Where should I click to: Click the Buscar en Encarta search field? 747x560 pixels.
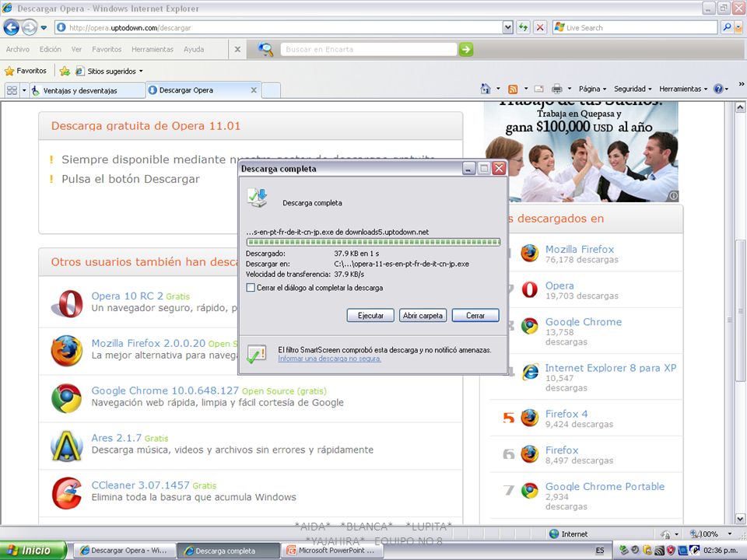click(x=368, y=49)
